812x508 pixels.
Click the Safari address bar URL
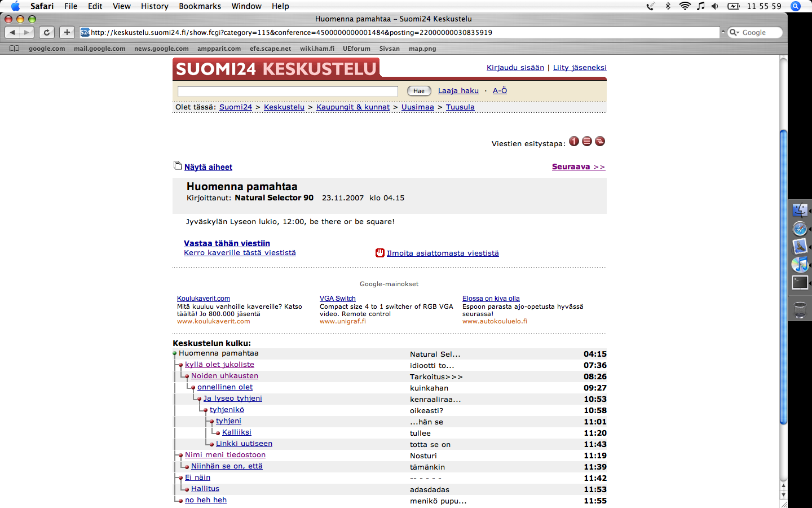pos(292,33)
